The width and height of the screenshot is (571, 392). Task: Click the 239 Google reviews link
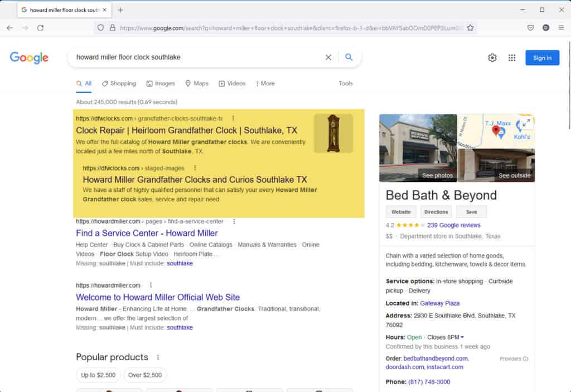click(454, 225)
